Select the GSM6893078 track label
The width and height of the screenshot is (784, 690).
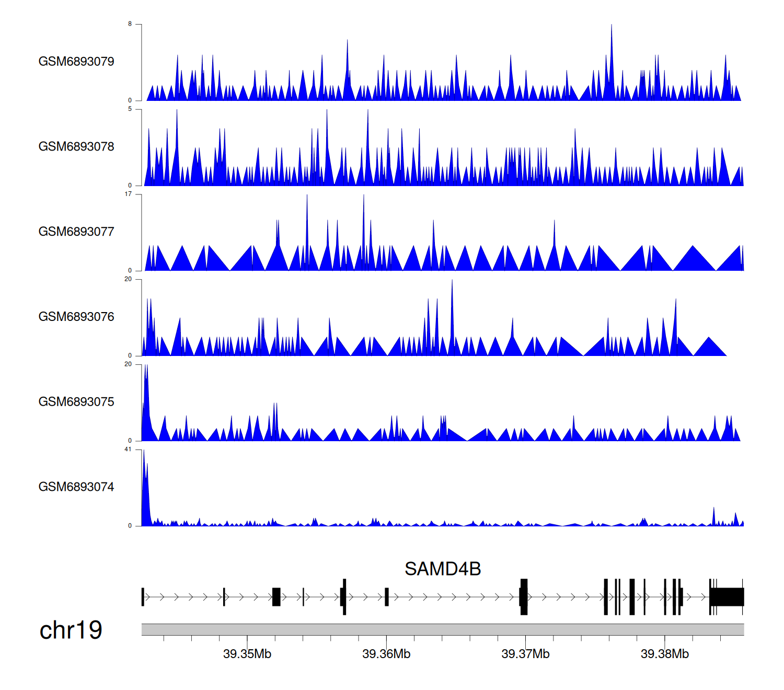tap(76, 147)
